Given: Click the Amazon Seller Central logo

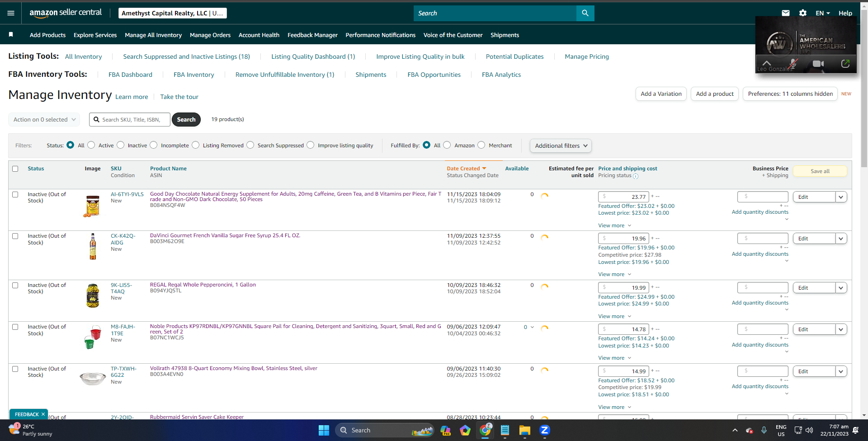Looking at the screenshot, I should 66,13.
